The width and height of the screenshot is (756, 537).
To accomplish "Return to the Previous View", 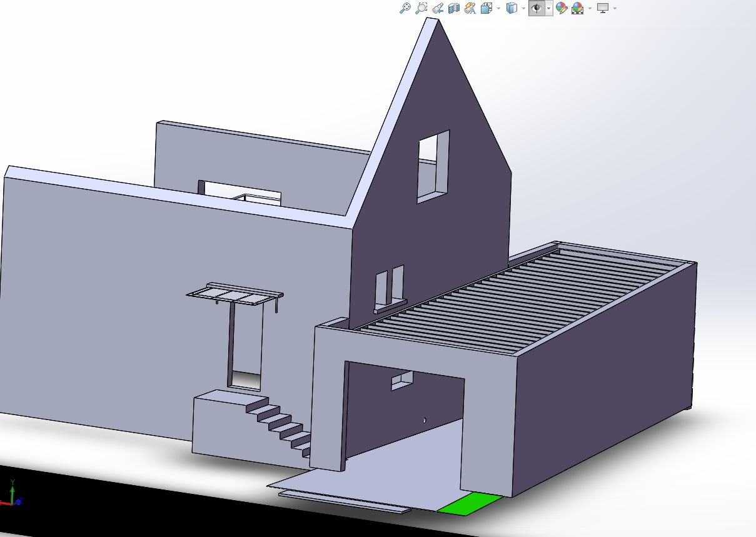I will click(x=438, y=8).
